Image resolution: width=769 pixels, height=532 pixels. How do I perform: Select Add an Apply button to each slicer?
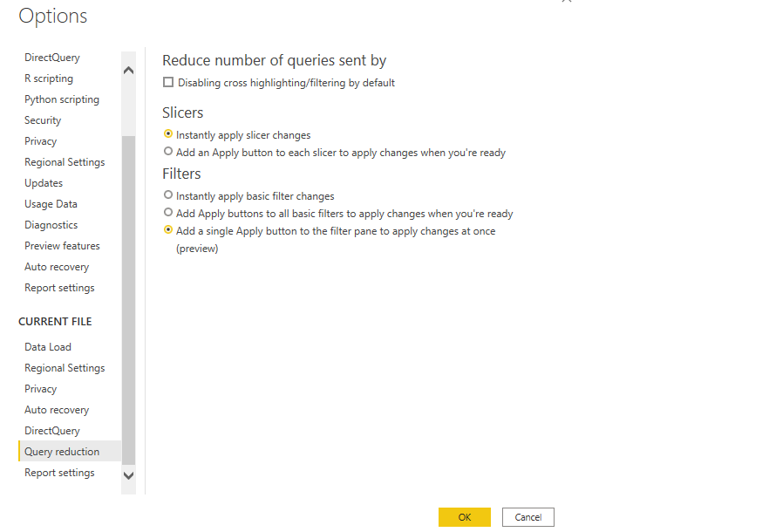point(168,152)
